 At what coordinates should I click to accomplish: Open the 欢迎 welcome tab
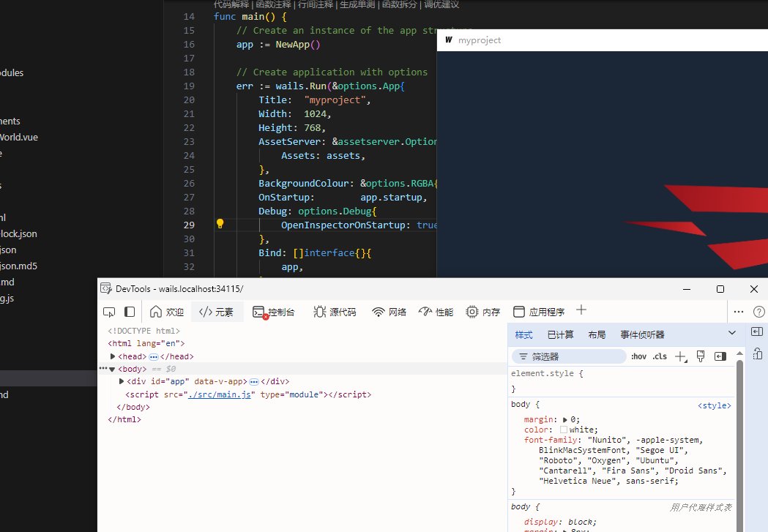point(166,312)
